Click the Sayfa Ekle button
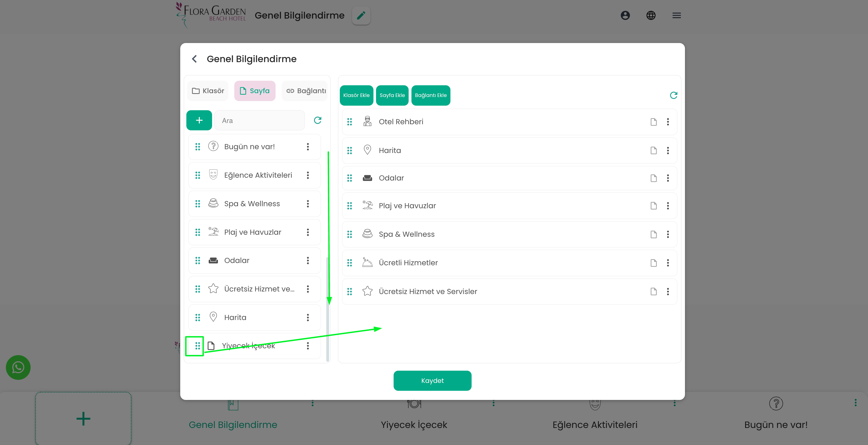This screenshot has height=445, width=868. point(392,95)
